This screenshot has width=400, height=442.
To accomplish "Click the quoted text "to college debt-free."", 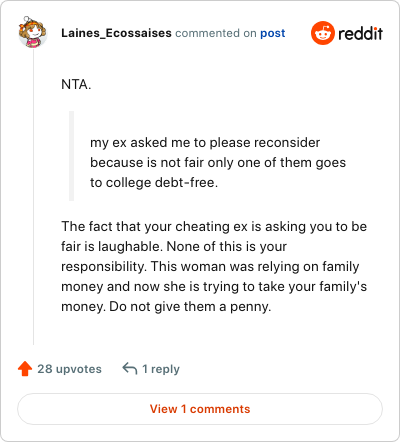I will [x=154, y=183].
